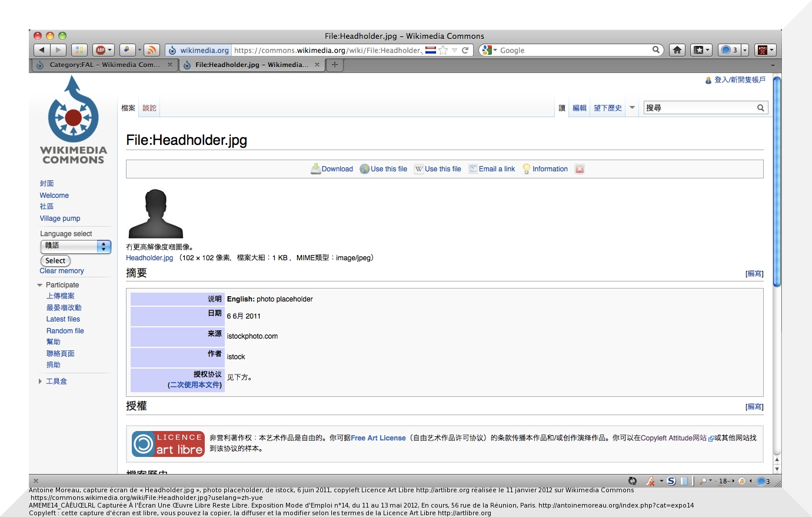Go to the browser home page icon
Screen dimensions: 812x517
tap(677, 50)
